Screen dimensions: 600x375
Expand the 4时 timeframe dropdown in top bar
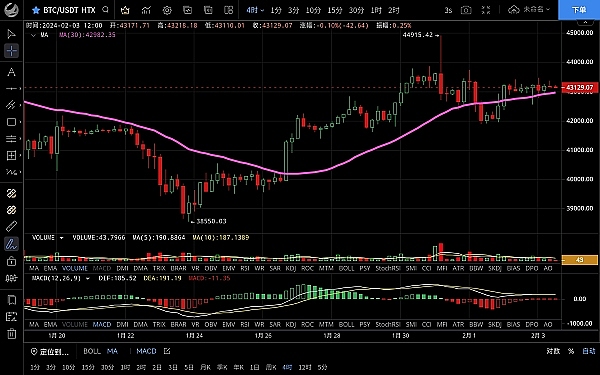255,10
